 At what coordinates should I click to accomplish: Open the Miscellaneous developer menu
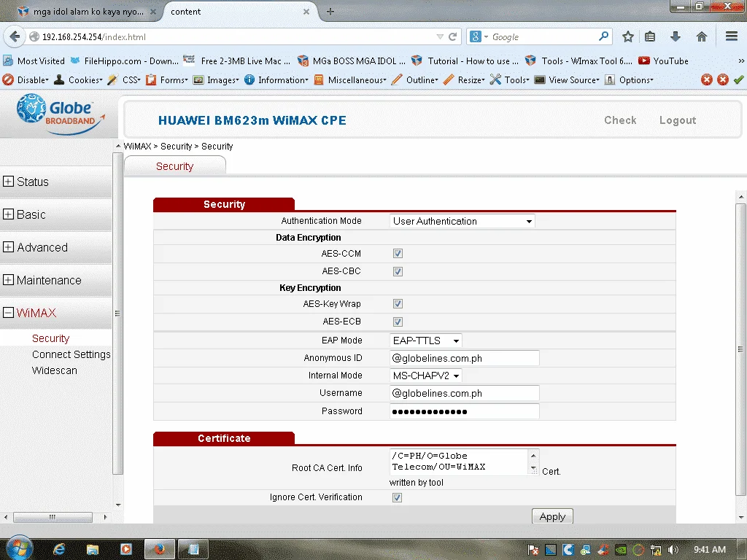350,80
